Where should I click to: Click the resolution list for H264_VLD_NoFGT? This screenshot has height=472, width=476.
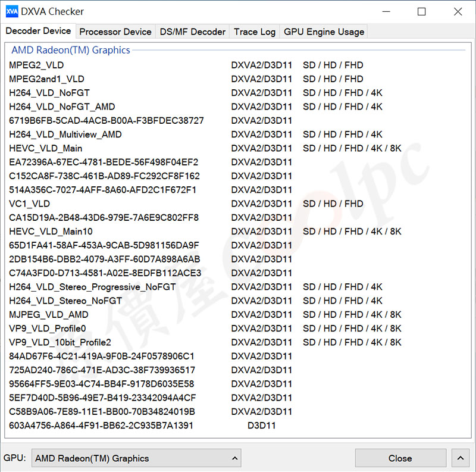pos(343,93)
